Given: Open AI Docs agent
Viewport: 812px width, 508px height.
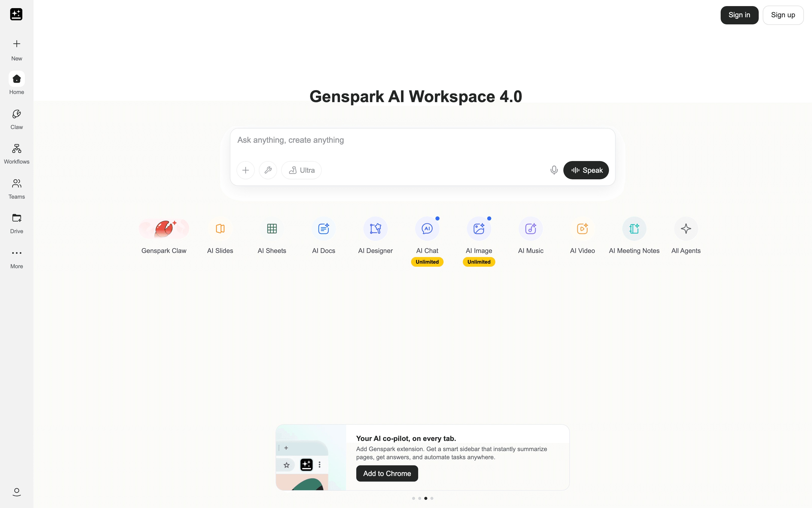Looking at the screenshot, I should click(x=324, y=236).
